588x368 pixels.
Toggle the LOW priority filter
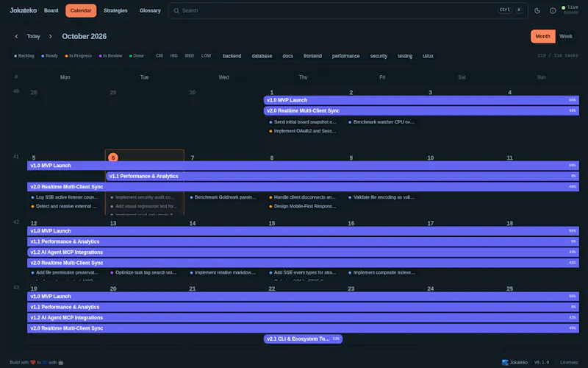(207, 56)
